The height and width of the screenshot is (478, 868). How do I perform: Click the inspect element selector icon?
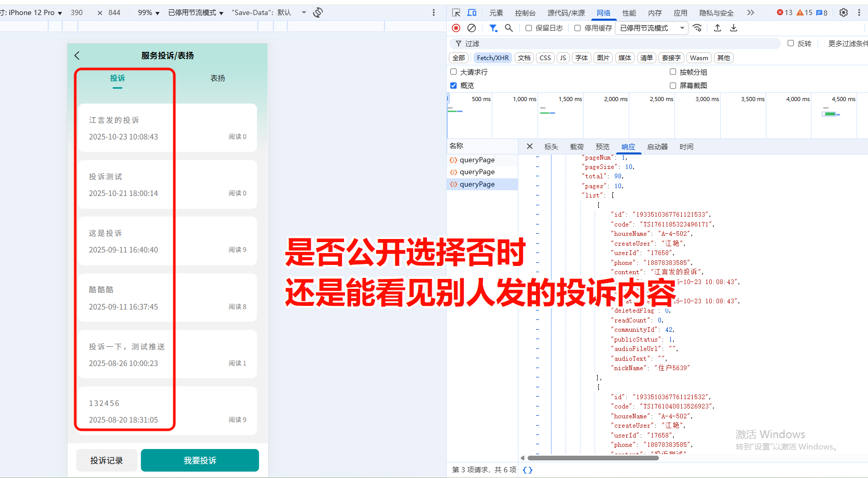tap(456, 12)
